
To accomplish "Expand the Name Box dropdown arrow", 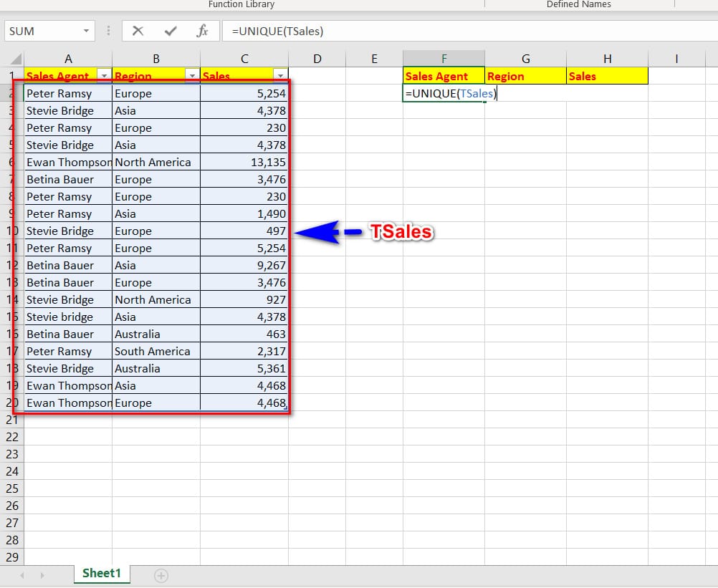I will (86, 31).
